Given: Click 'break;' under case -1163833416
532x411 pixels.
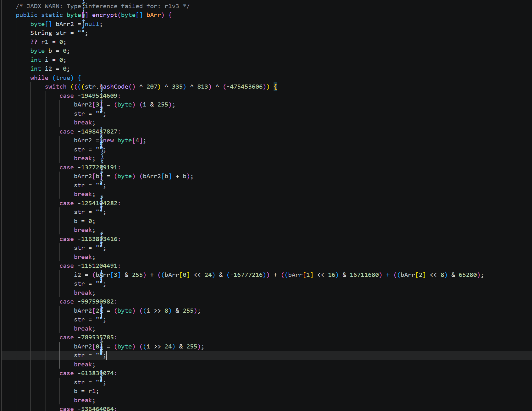Looking at the screenshot, I should coord(85,257).
